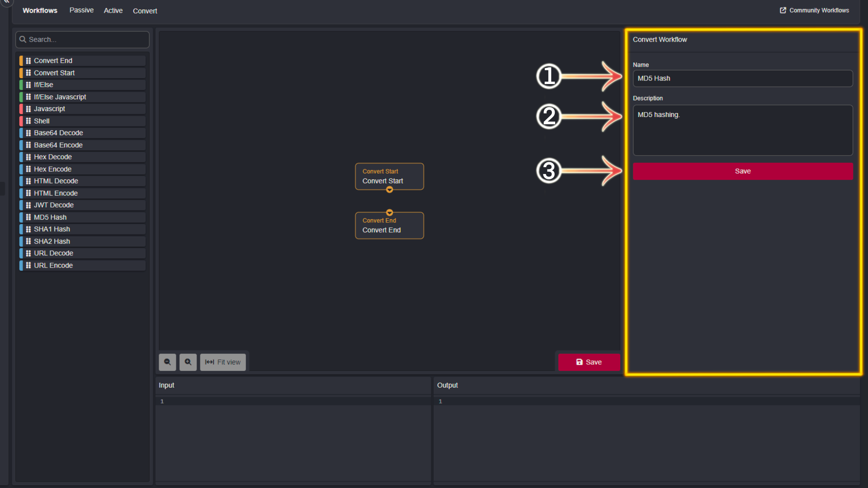Viewport: 868px width, 488px height.
Task: Click the search magnifier icon
Action: [23, 39]
